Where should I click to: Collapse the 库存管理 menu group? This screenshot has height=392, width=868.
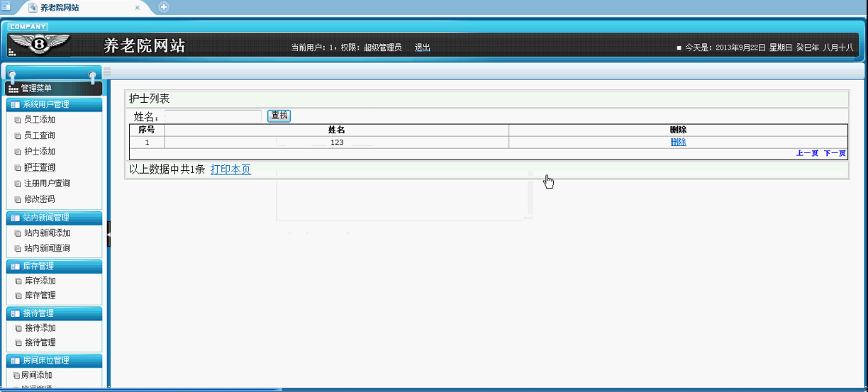click(x=54, y=266)
